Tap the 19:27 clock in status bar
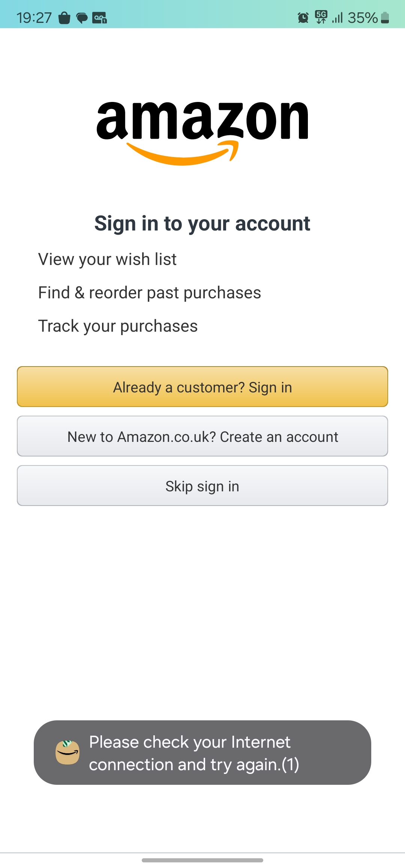The width and height of the screenshot is (405, 868). (34, 18)
